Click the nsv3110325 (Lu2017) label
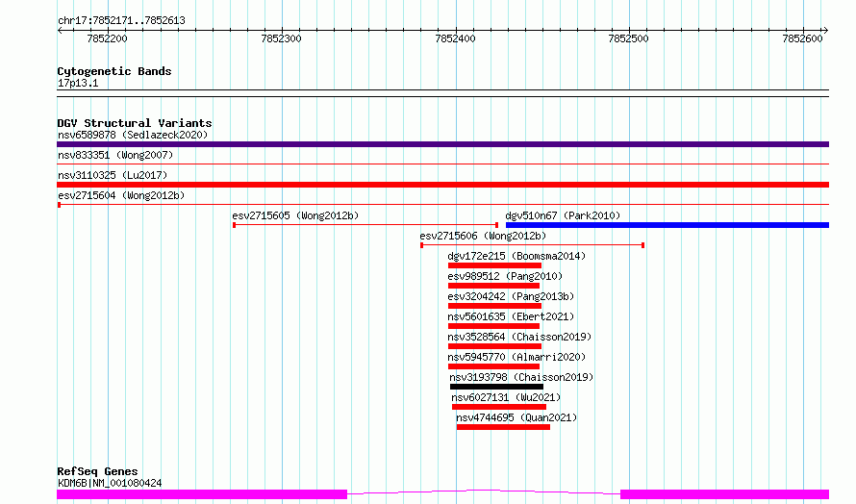This screenshot has height=504, width=856. pos(113,175)
